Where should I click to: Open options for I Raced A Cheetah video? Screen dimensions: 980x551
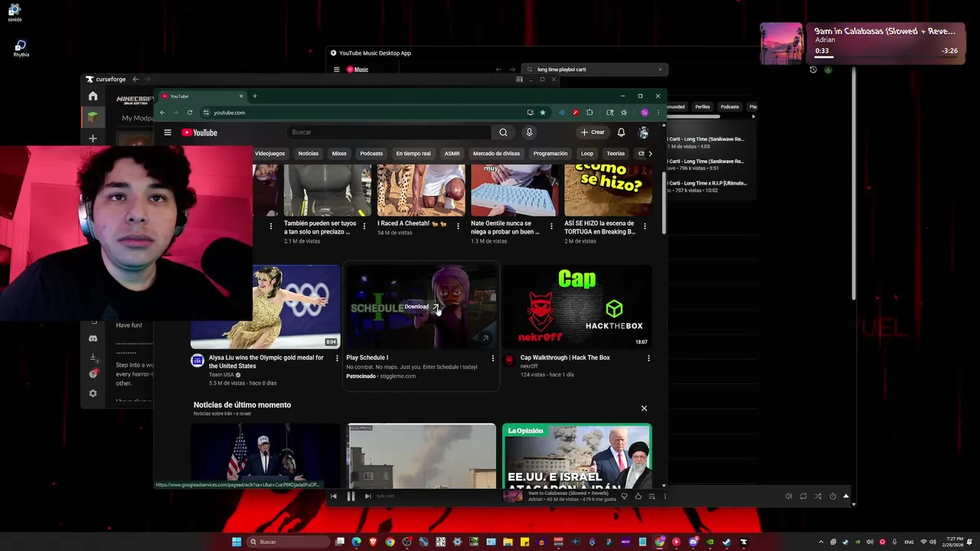click(x=458, y=227)
